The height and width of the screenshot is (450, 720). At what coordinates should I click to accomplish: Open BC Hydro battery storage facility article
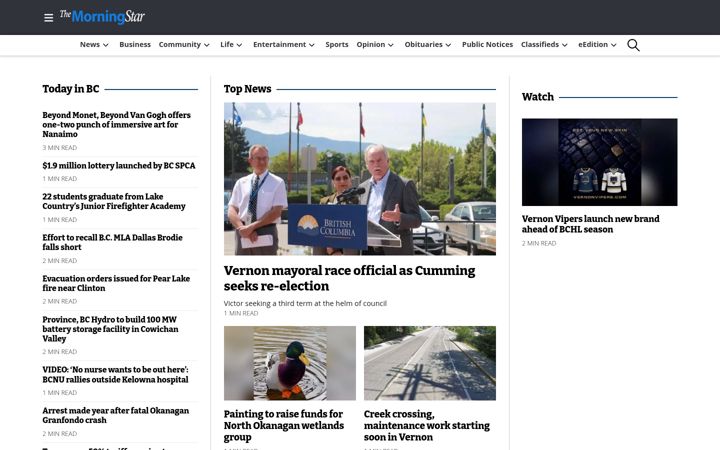(110, 329)
